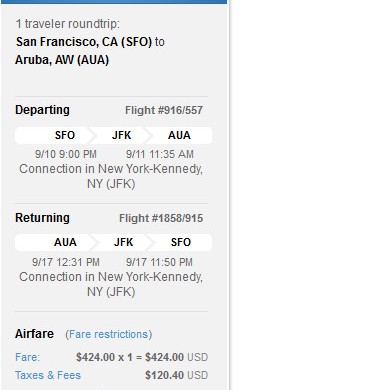This screenshot has width=379, height=390.
Task: Click the $120.40 taxes amount
Action: coord(164,375)
